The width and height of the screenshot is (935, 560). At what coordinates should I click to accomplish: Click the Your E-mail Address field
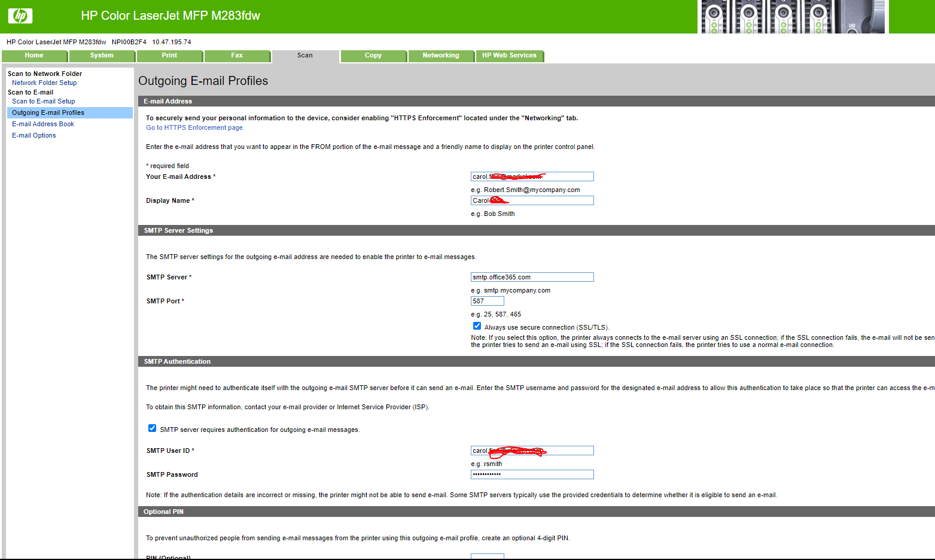(531, 176)
